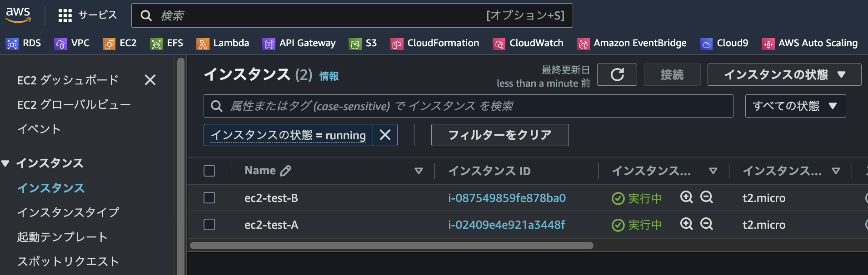Screen dimensions: 868x275
Task: Click the edit pencil next to Name column
Action: tap(285, 170)
